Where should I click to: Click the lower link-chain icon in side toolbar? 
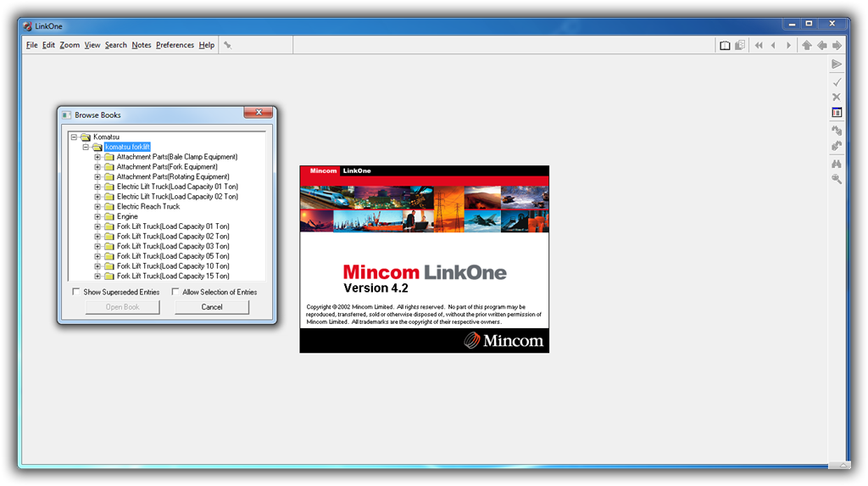[837, 146]
